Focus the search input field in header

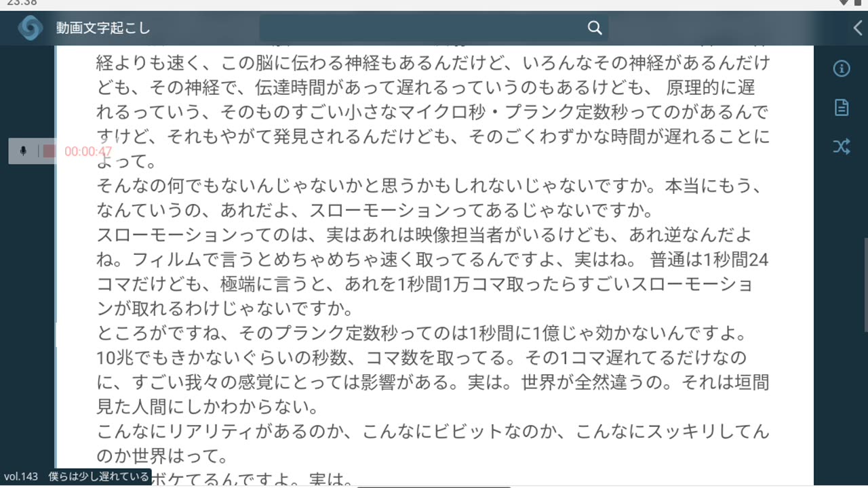[x=433, y=28]
